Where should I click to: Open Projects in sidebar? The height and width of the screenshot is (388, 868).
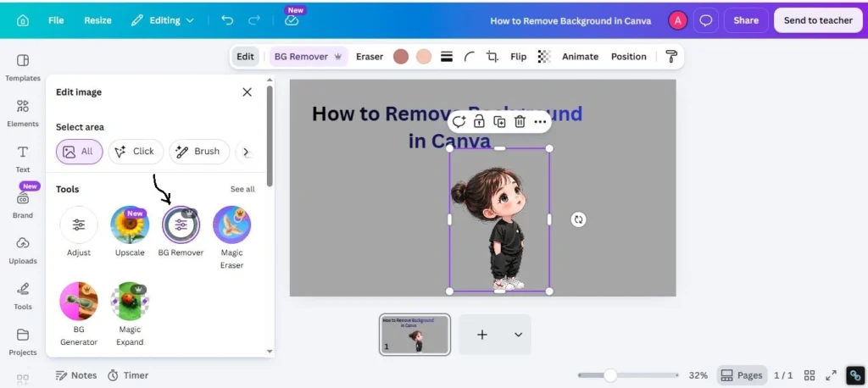(x=23, y=342)
